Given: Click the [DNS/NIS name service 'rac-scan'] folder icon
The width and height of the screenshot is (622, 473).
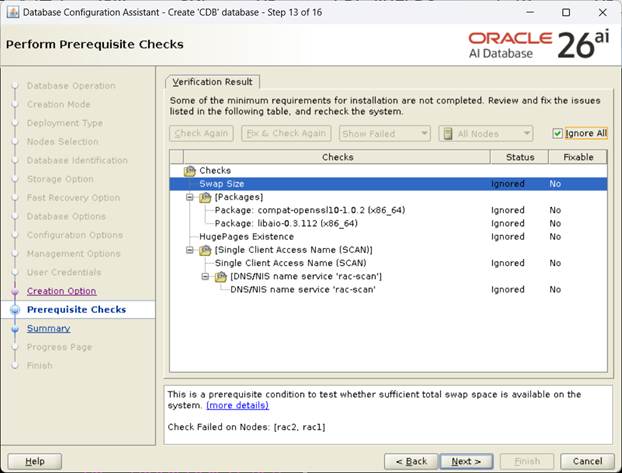Looking at the screenshot, I should click(x=221, y=277).
